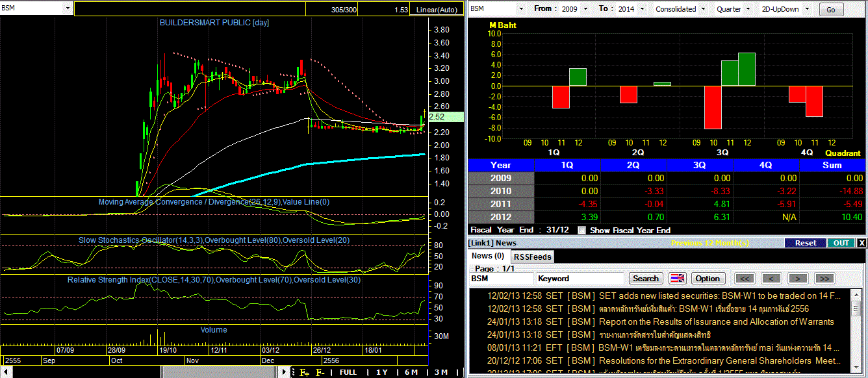Click the 2012 year row header
The image size is (868, 378).
501,217
